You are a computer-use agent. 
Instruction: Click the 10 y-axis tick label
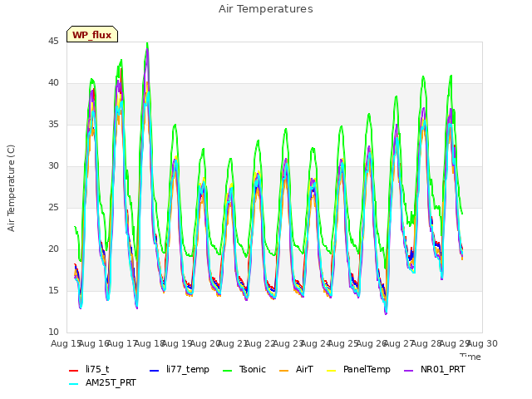[53, 332]
